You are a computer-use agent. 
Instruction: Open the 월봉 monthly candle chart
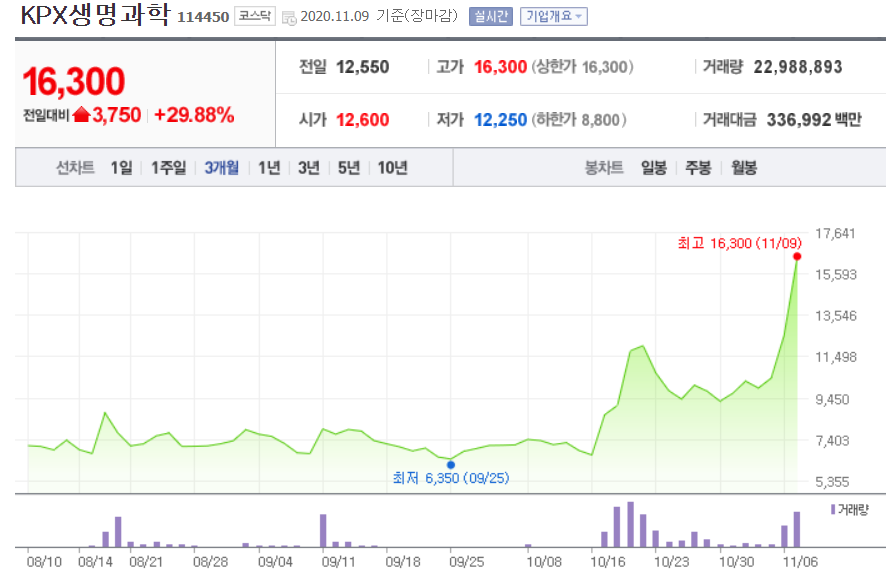(744, 168)
